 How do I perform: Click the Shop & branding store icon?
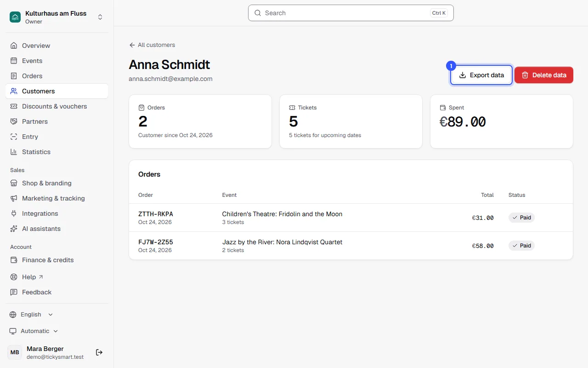[x=14, y=183]
